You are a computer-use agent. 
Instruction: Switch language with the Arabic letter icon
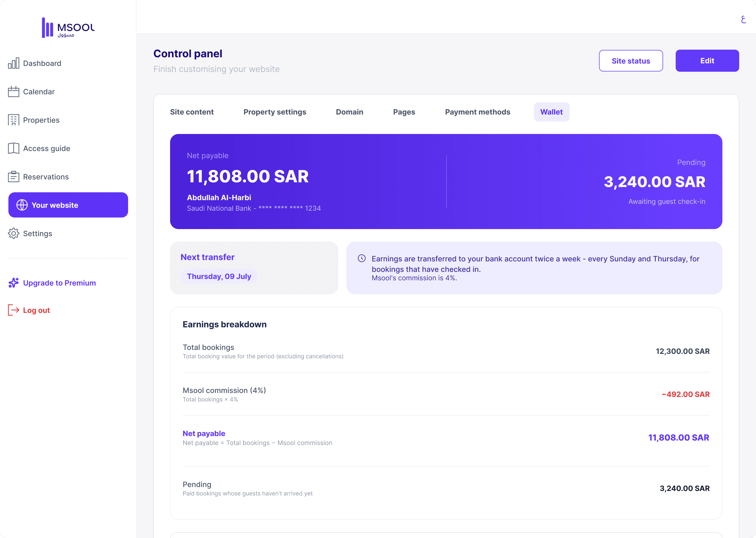[743, 19]
